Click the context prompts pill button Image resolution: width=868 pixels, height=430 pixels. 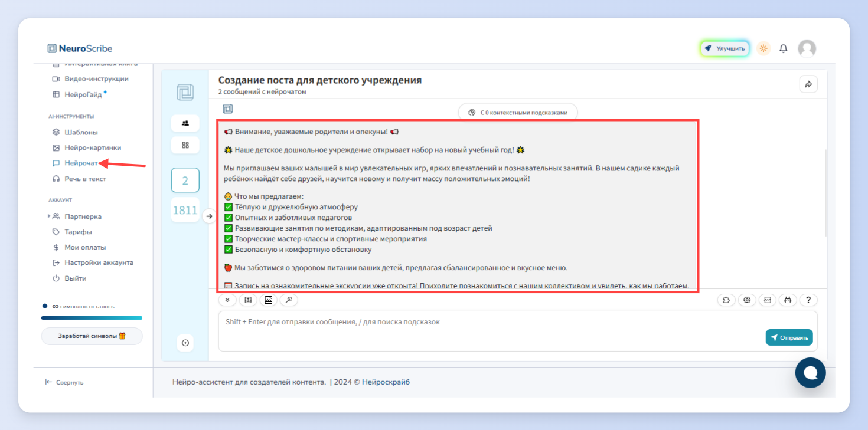pos(518,112)
